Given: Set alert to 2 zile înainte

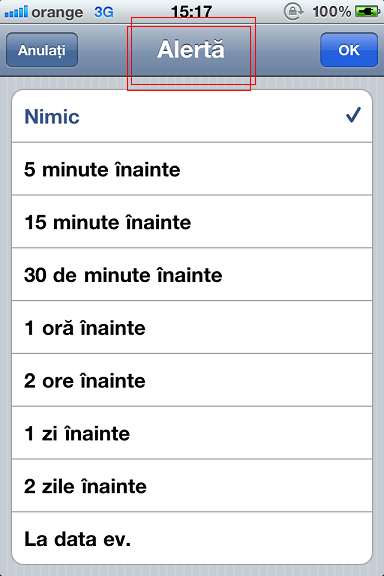Looking at the screenshot, I should [x=192, y=486].
